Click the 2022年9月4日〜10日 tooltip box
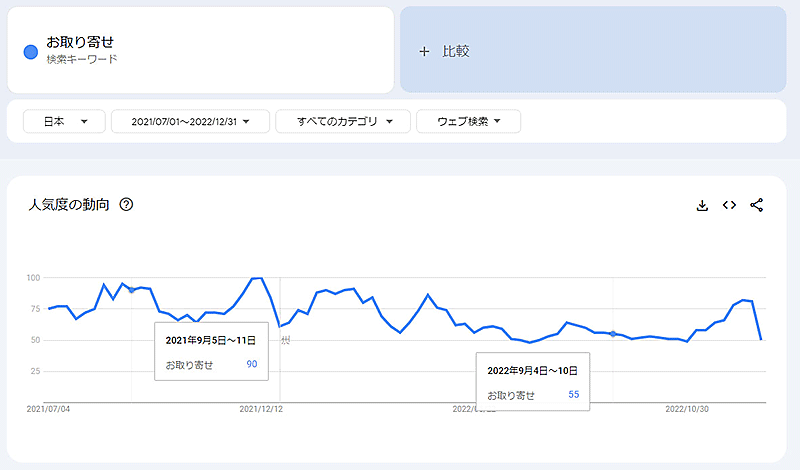This screenshot has height=470, width=800. [x=532, y=382]
